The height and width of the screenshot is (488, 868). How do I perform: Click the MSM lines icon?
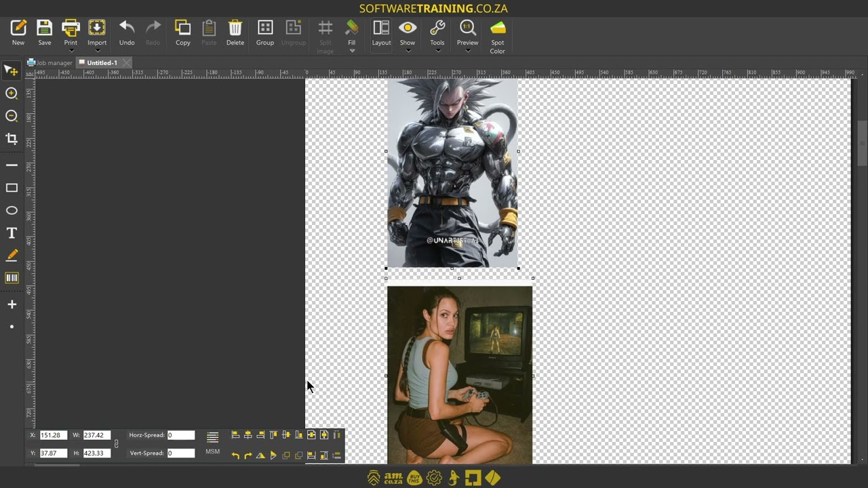[212, 437]
